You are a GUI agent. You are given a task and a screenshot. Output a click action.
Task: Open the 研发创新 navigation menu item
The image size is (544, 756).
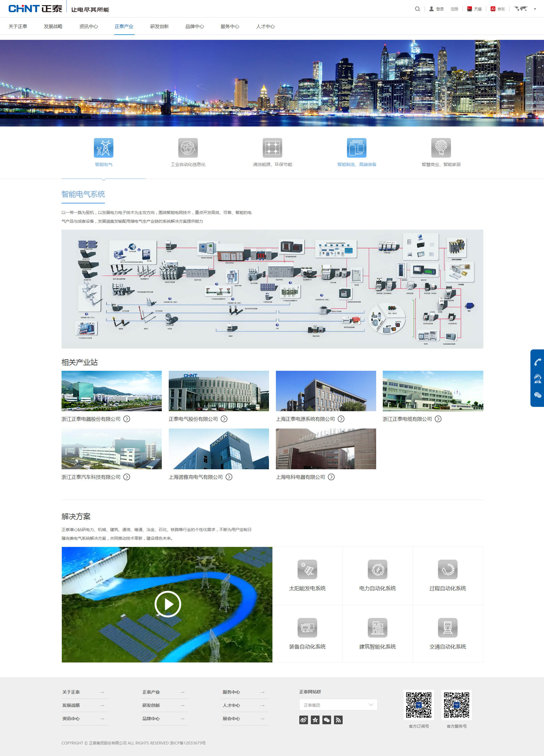coord(159,26)
